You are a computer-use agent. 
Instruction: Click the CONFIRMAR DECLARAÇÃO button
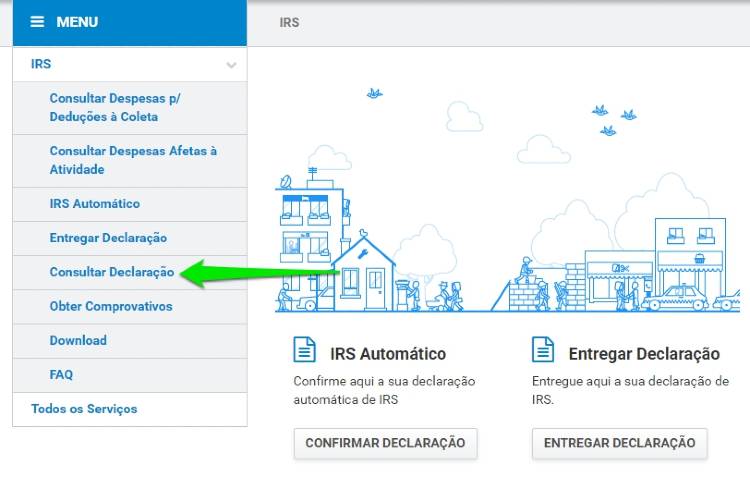click(x=386, y=443)
